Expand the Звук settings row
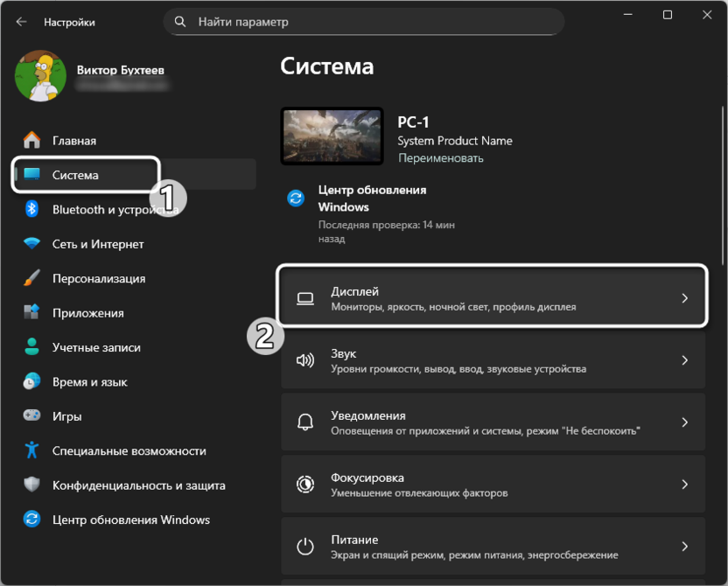 pos(493,361)
